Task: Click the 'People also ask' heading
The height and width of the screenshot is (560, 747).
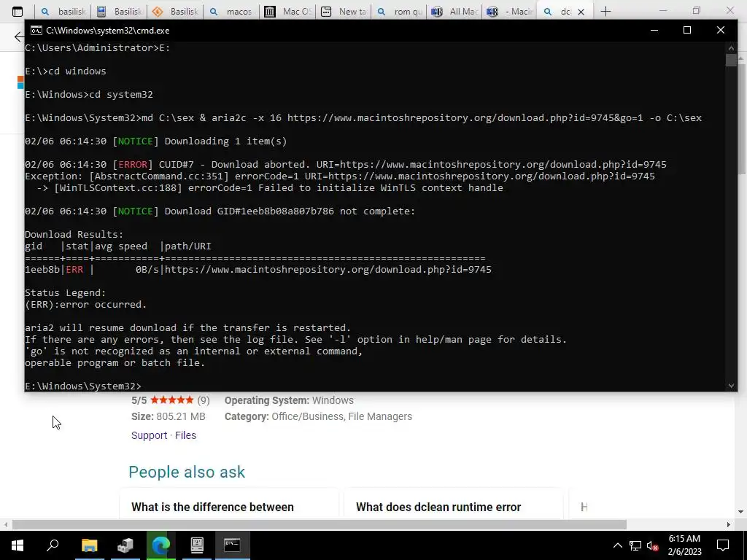Action: pyautogui.click(x=187, y=472)
